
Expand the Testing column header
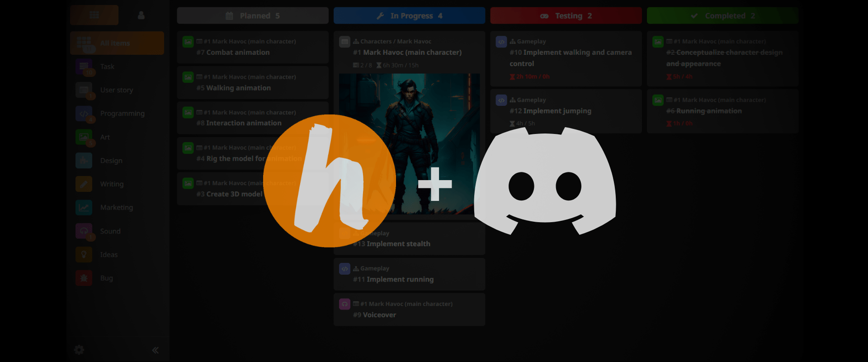566,16
